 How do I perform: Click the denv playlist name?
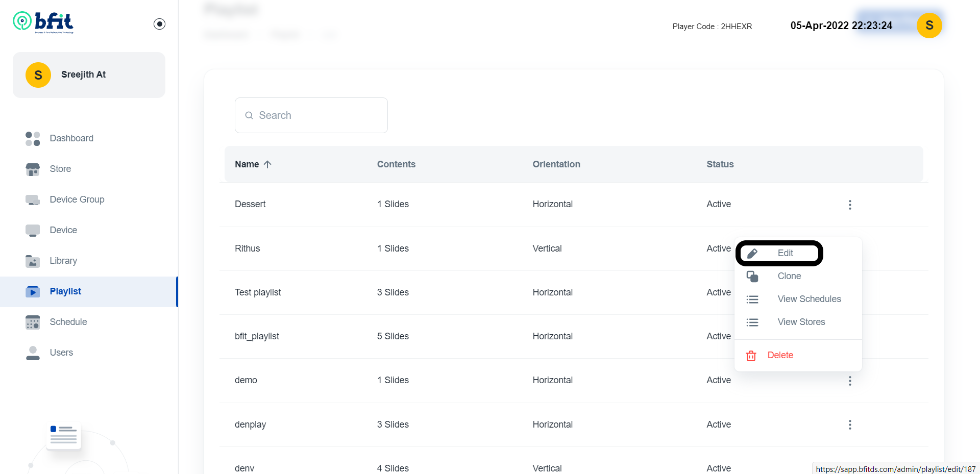(244, 468)
